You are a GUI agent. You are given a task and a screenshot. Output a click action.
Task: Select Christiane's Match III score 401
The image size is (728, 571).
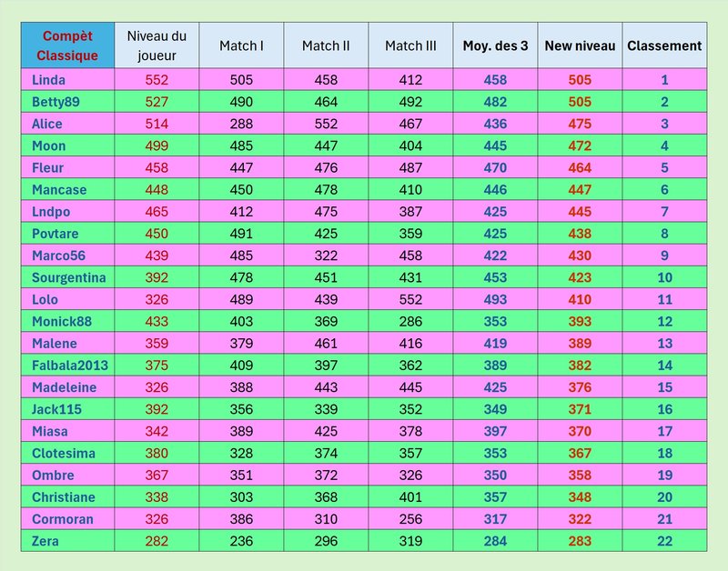(411, 497)
